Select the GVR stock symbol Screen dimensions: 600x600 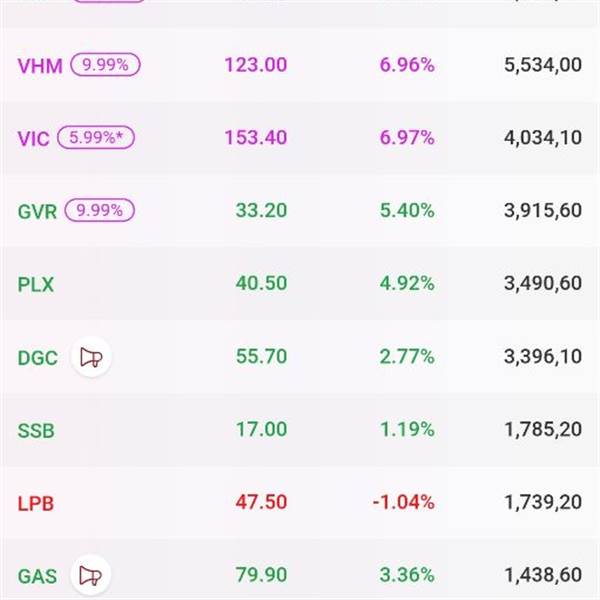click(38, 212)
